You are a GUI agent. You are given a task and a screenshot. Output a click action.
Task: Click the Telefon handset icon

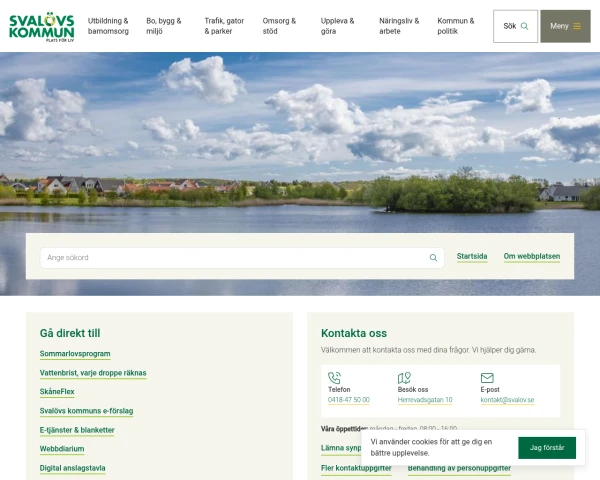(x=334, y=378)
